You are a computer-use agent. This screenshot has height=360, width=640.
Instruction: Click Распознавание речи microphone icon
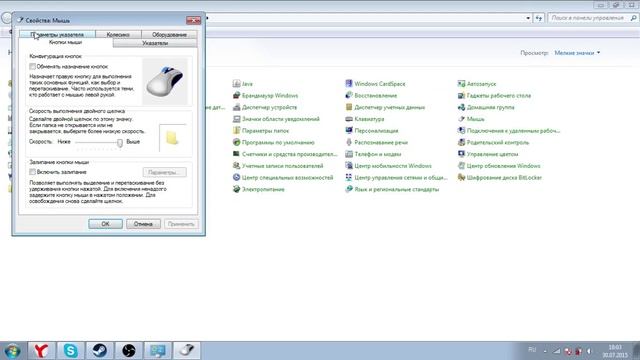(x=349, y=142)
